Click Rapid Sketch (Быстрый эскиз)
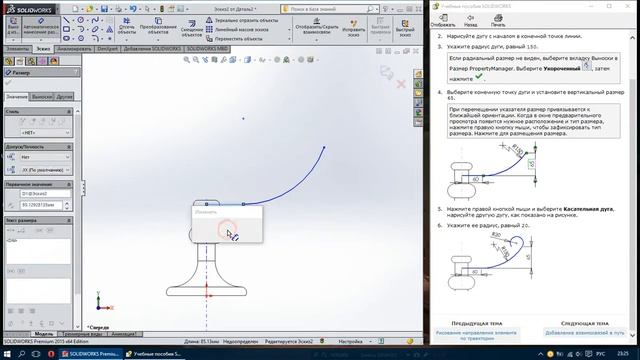 (405, 28)
